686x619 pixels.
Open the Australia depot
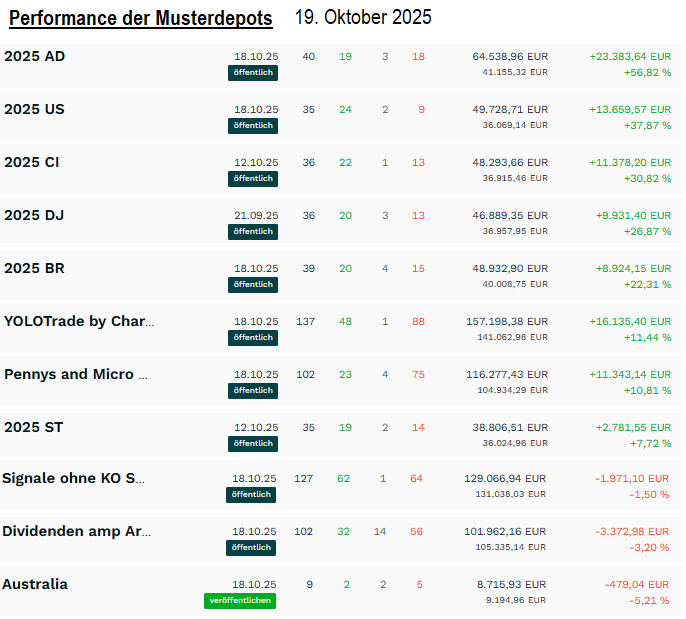tap(35, 584)
